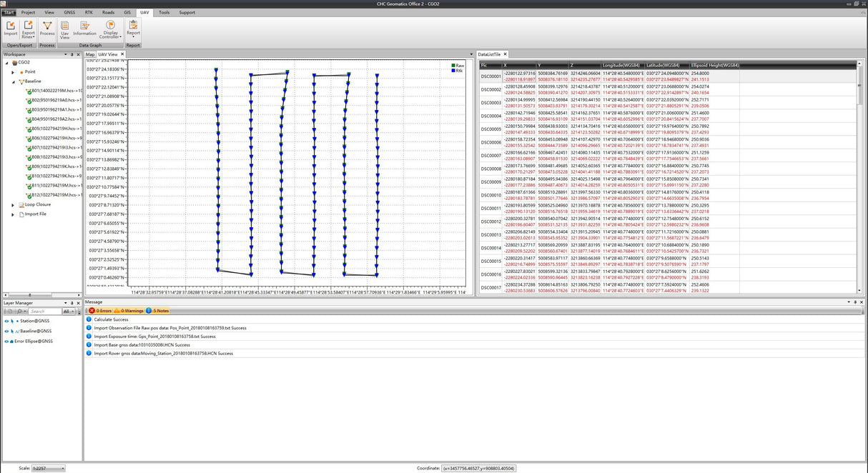Toggle visibility of the Baseline@GNSS layer

(x=6, y=331)
